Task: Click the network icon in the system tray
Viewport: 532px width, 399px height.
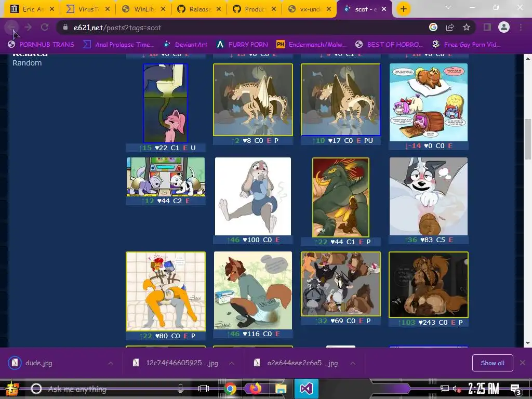Action: (445, 389)
